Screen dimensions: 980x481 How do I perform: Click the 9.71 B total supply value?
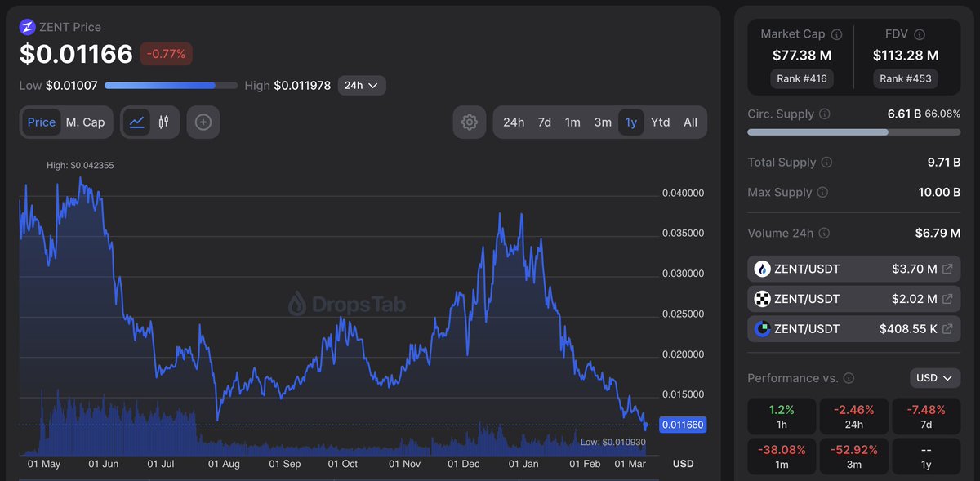944,163
